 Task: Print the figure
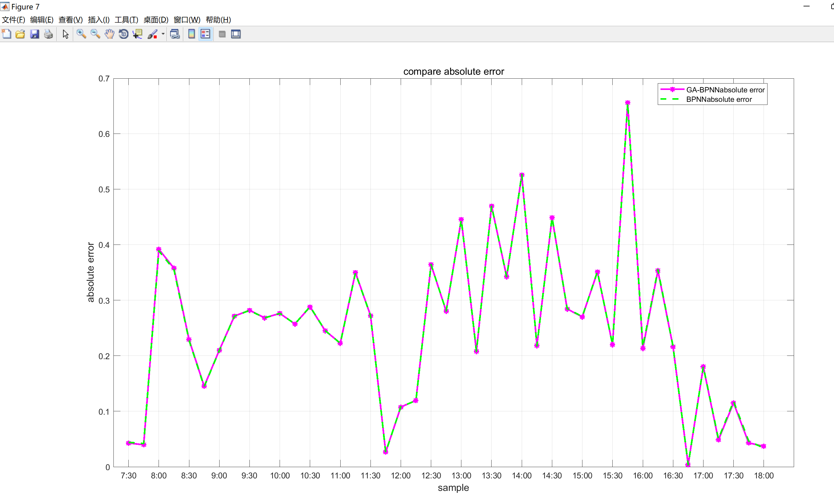(x=48, y=34)
